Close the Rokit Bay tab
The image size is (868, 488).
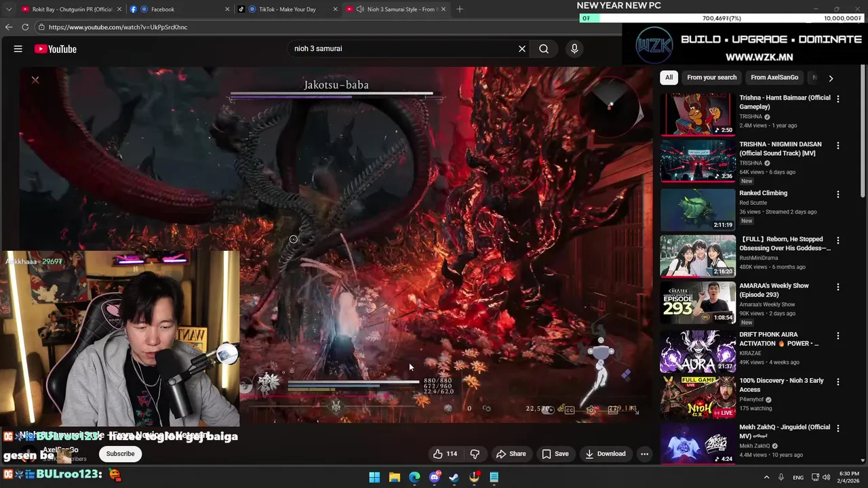tap(119, 9)
